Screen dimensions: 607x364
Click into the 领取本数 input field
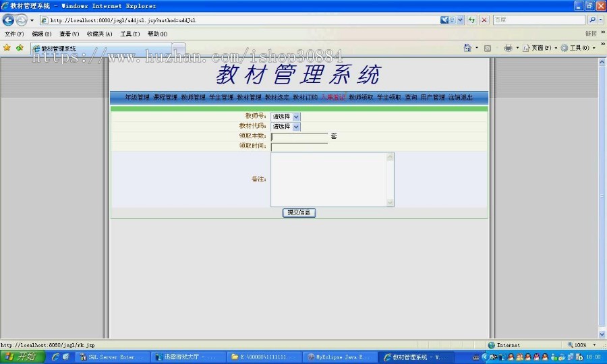299,137
